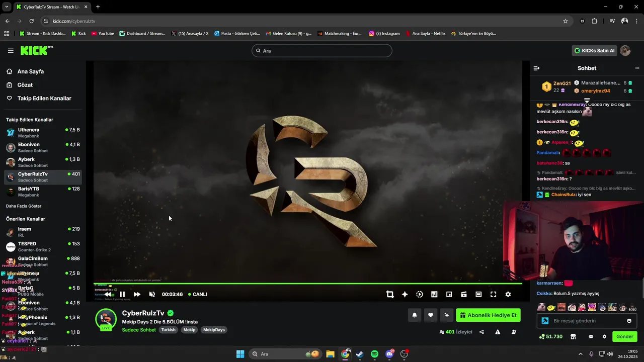Open TESFED Counter-Strike 2 channel
Screen dimensions: 644x362
43,247
